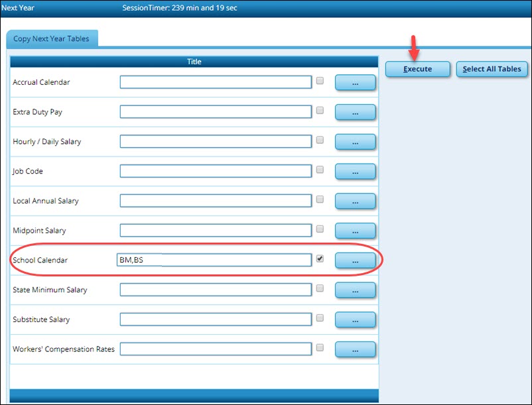Click School Calendar ellipsis button
The height and width of the screenshot is (405, 532).
355,260
